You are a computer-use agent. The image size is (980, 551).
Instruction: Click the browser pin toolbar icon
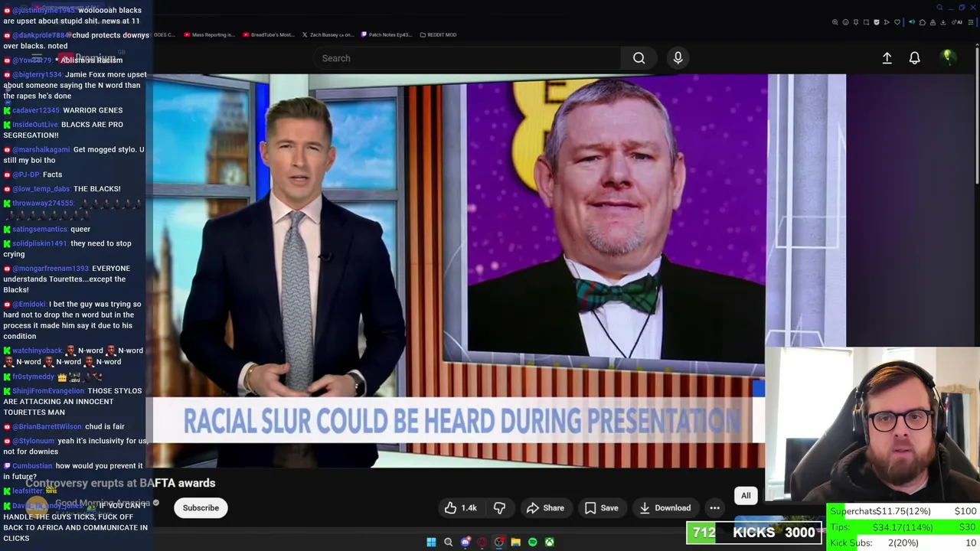(856, 22)
